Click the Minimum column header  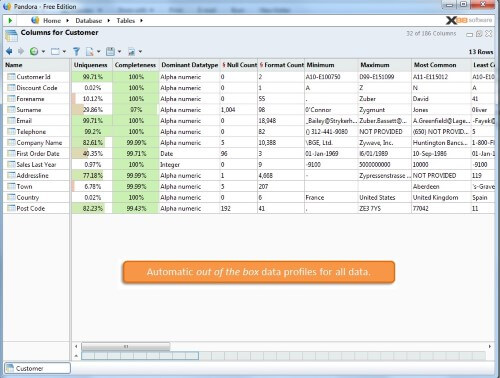pyautogui.click(x=331, y=65)
